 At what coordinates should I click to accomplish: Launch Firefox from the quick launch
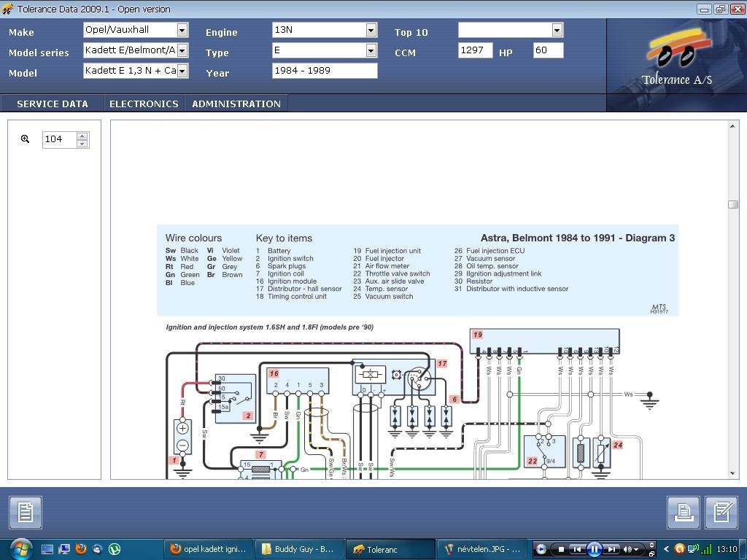pyautogui.click(x=81, y=549)
